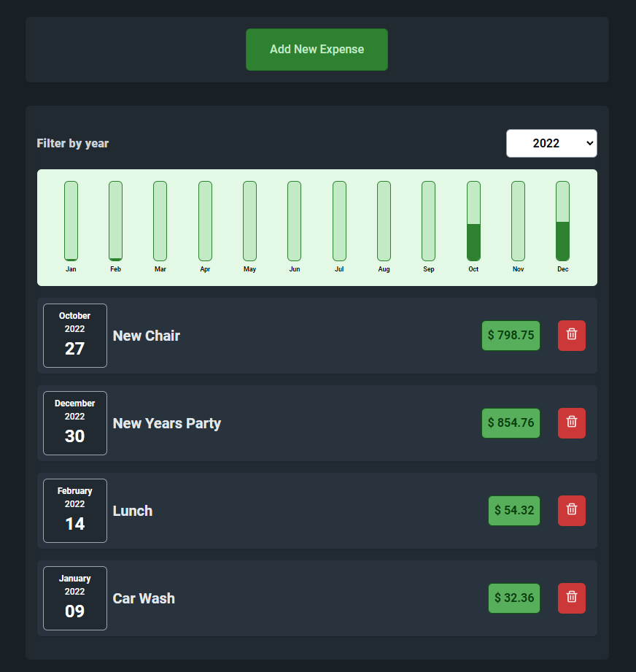The width and height of the screenshot is (636, 672).
Task: Click the Dec chart bar
Action: coord(562,221)
